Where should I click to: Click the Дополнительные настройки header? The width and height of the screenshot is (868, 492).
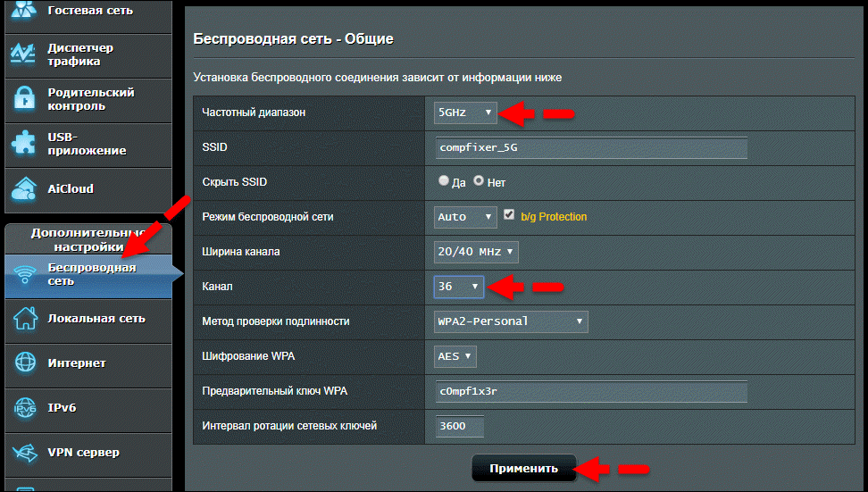(88, 239)
